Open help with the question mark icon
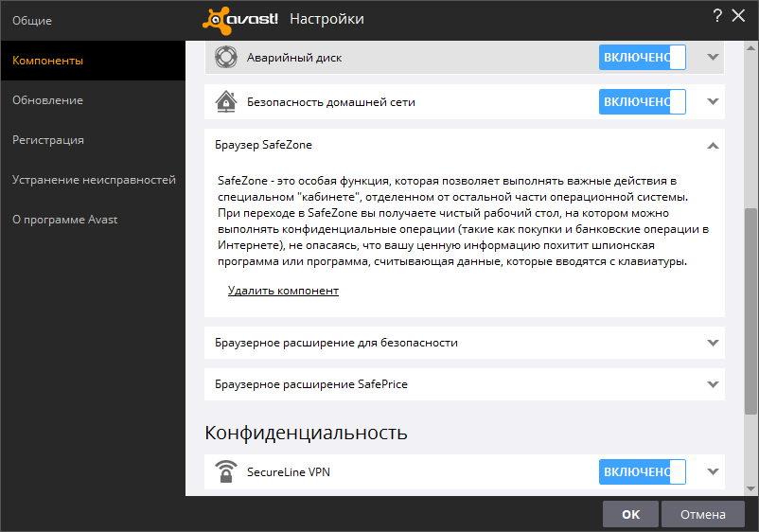The image size is (759, 532). tap(717, 15)
